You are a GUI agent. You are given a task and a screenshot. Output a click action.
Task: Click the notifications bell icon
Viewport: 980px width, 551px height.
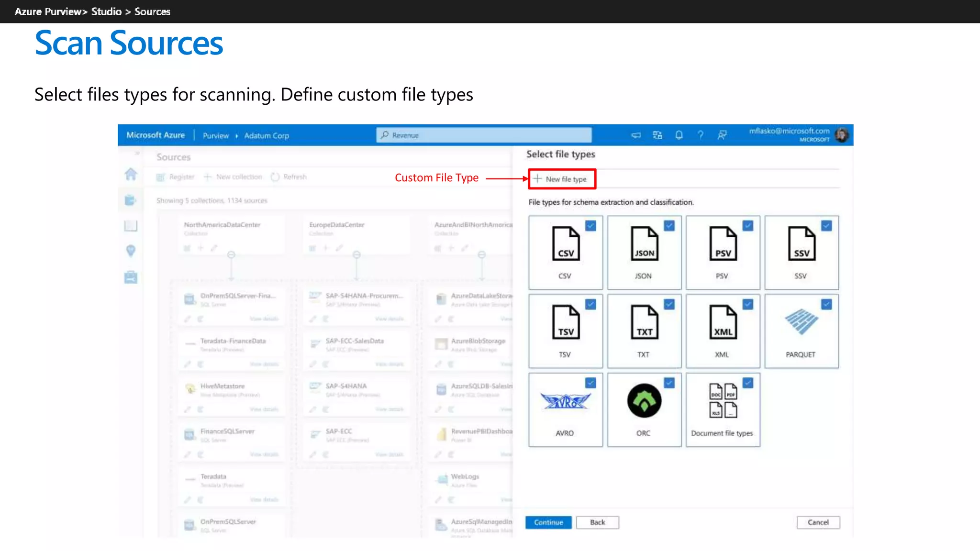point(679,135)
